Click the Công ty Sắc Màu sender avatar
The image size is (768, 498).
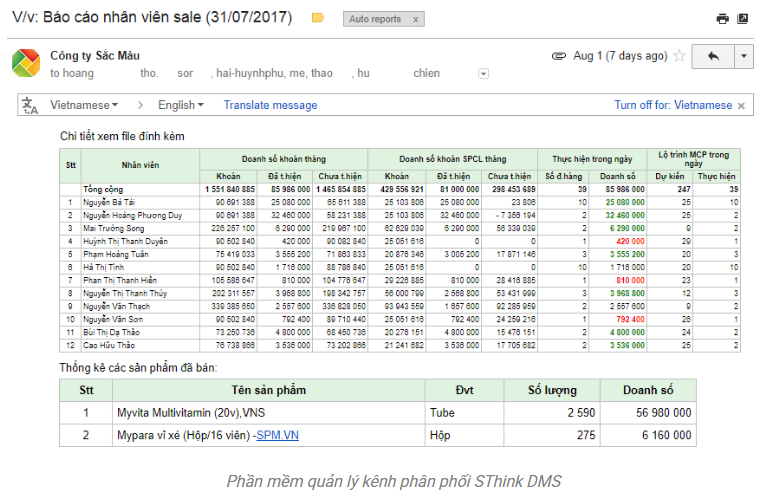pos(26,63)
